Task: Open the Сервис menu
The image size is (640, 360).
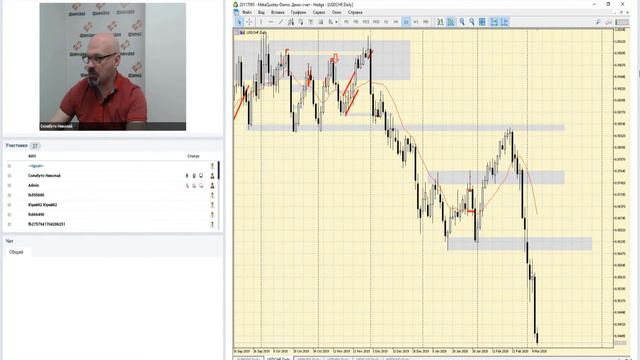Action: click(x=319, y=12)
